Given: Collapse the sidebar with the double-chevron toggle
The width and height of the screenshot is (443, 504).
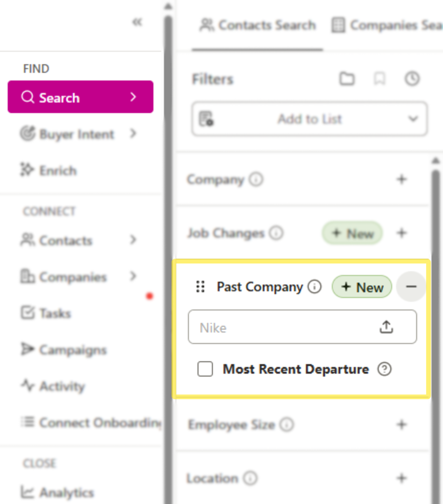Looking at the screenshot, I should pyautogui.click(x=138, y=22).
